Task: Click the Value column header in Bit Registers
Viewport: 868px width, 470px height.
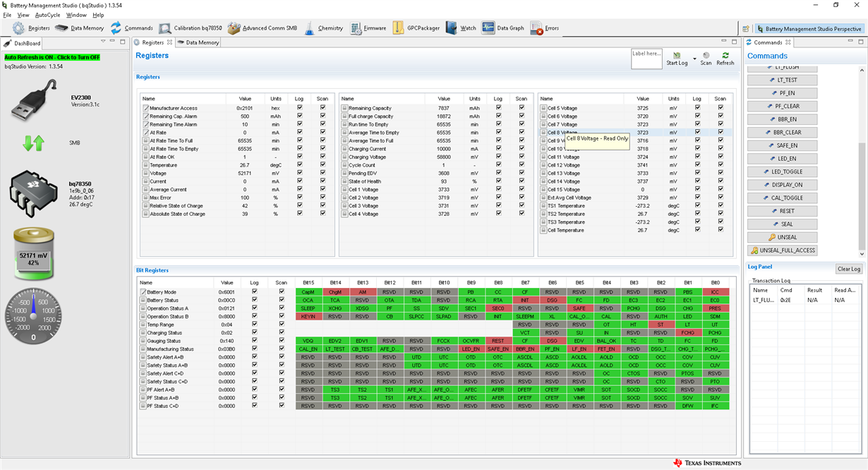Action: pos(227,282)
